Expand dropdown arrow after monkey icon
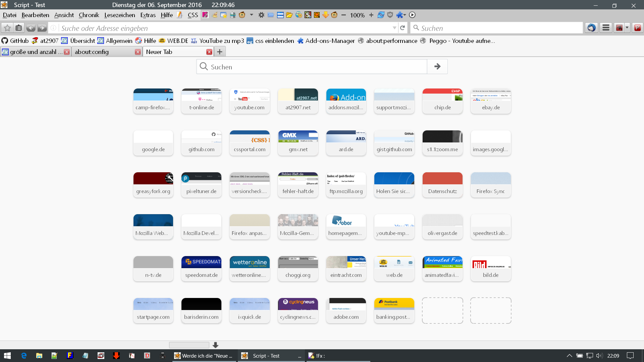 (252, 15)
